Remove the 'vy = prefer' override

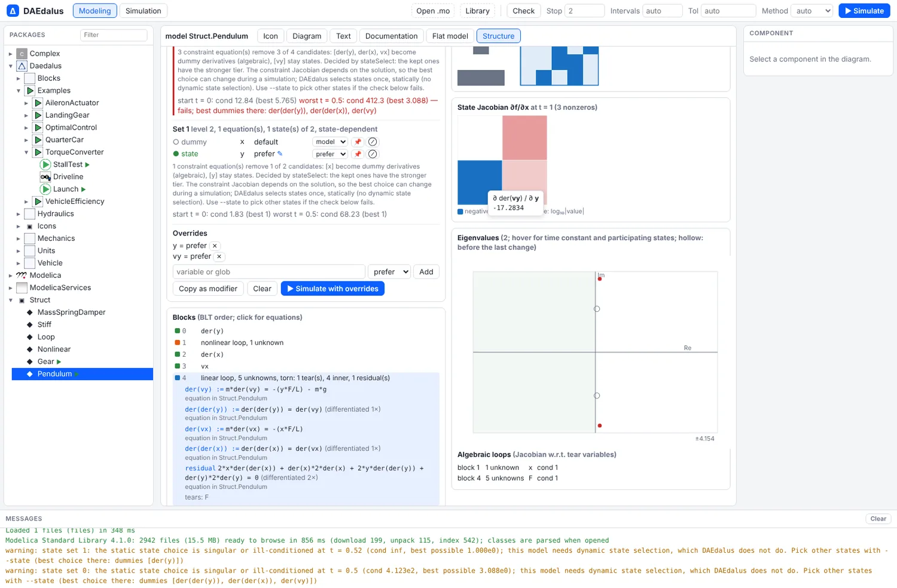click(219, 256)
